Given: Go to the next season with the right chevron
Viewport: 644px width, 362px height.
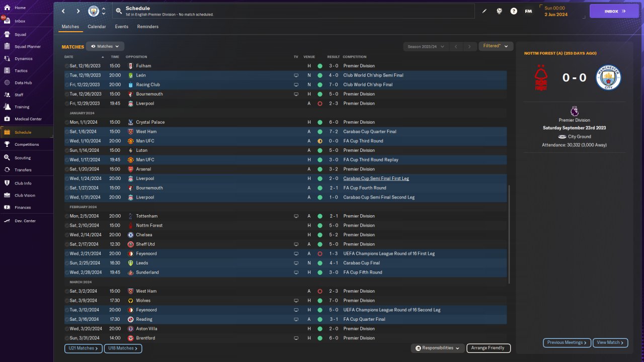Looking at the screenshot, I should 469,47.
